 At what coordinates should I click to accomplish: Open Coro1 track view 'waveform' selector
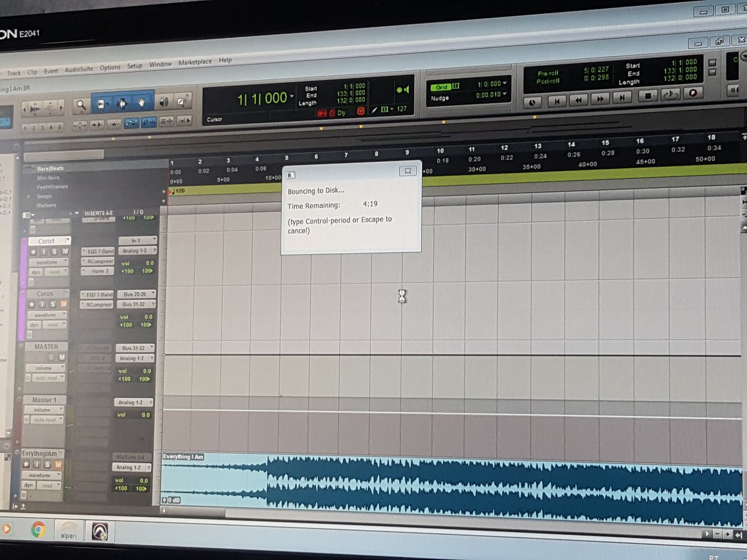pyautogui.click(x=49, y=262)
